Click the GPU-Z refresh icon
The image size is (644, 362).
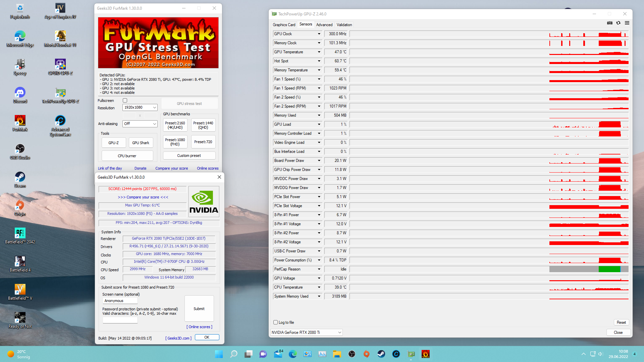click(x=618, y=23)
